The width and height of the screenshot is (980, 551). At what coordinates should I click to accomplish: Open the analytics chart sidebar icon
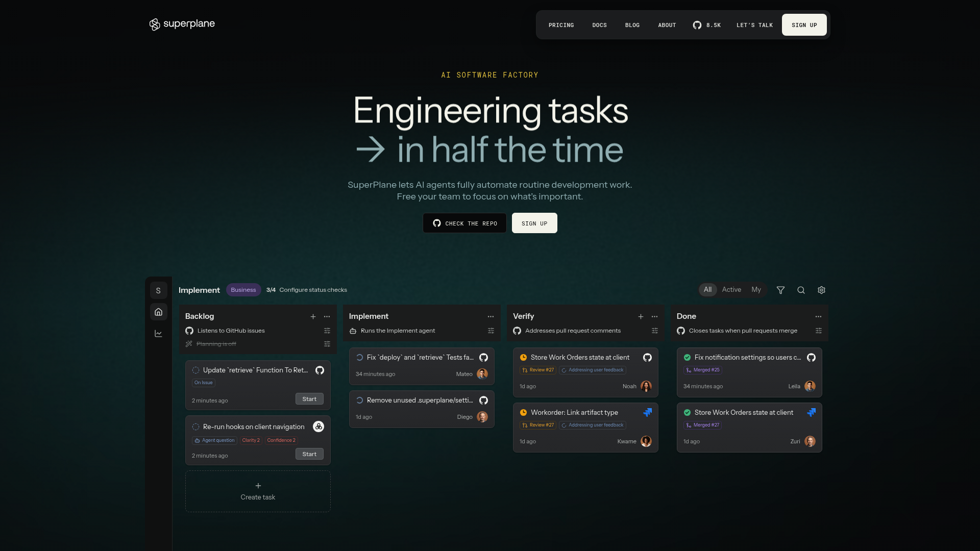(x=159, y=334)
